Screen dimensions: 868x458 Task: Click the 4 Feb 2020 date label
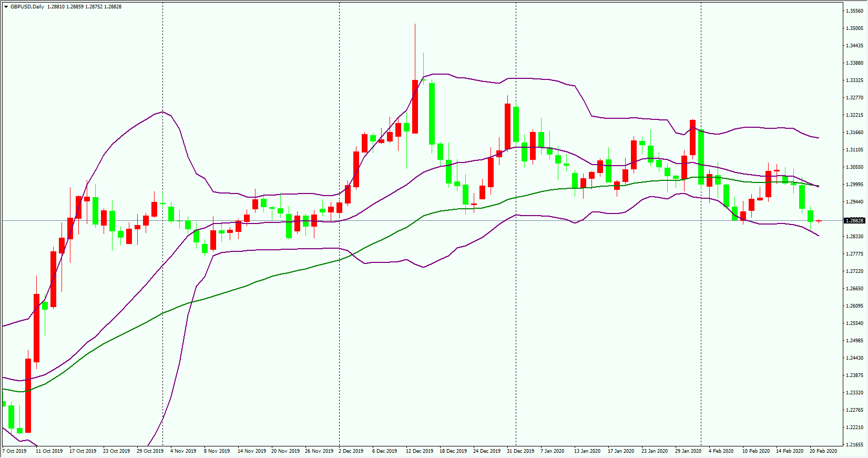tap(721, 451)
